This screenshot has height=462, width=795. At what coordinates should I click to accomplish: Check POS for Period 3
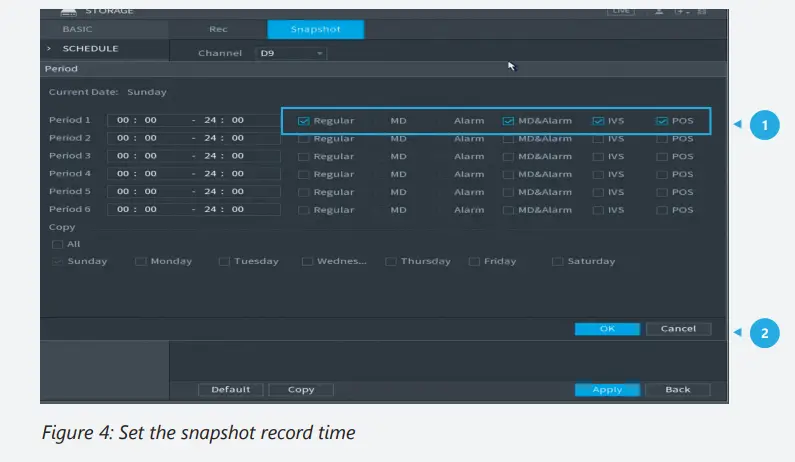click(x=662, y=157)
